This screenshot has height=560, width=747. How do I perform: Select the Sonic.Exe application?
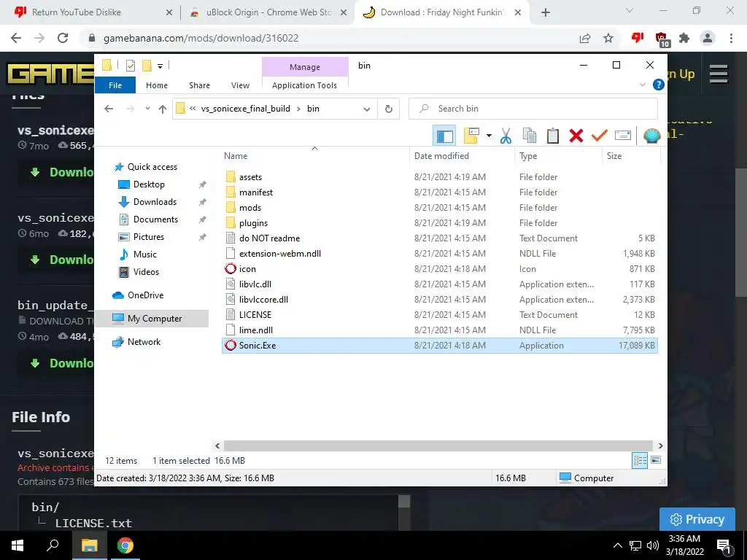[x=440, y=346]
